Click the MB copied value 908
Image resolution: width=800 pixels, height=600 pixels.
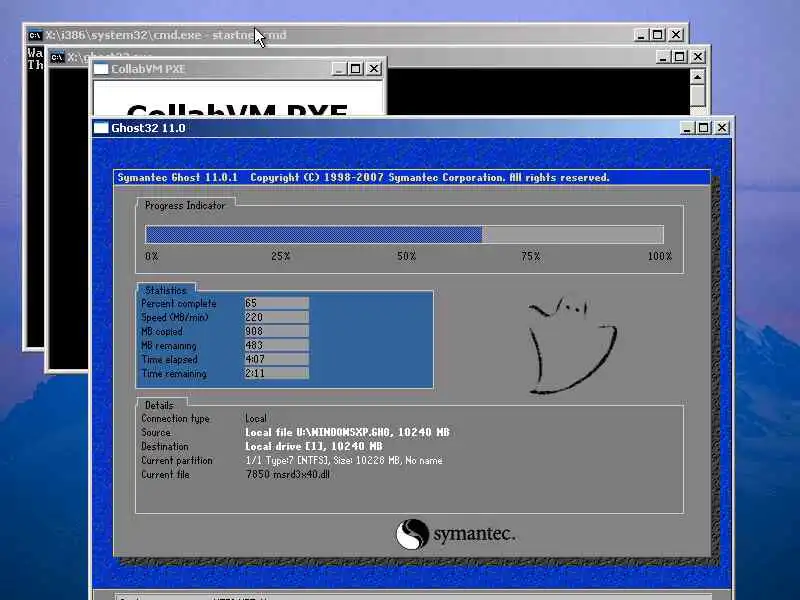point(277,331)
